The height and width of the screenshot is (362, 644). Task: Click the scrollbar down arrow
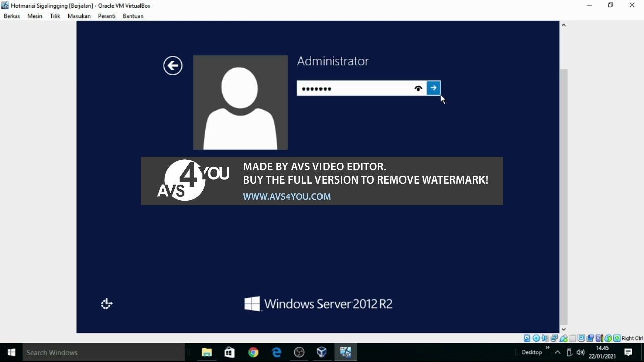coord(563,329)
